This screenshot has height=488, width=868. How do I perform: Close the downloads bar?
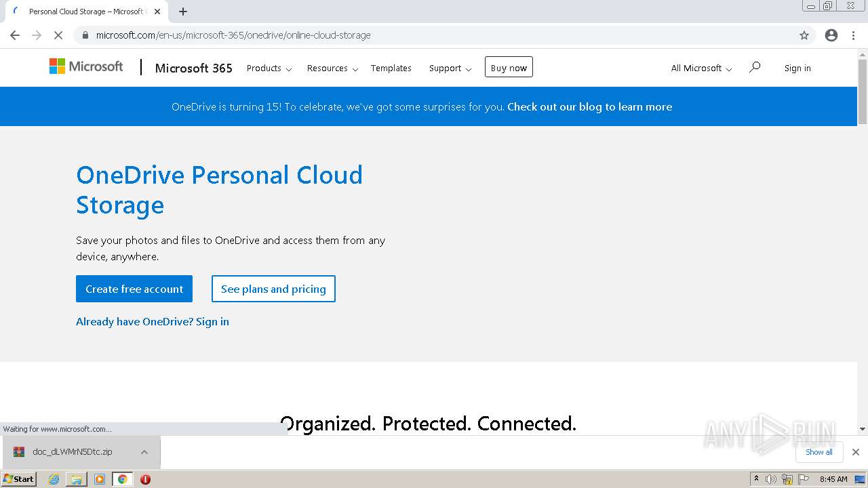(856, 452)
